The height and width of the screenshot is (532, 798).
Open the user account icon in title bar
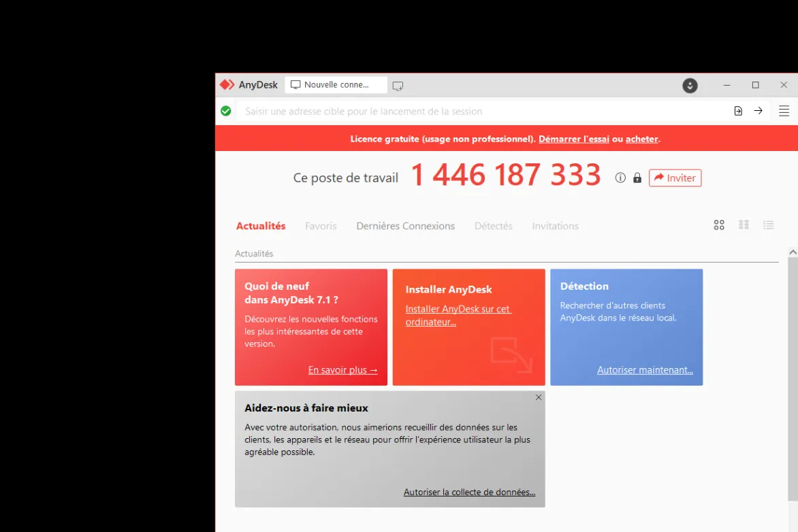click(x=690, y=85)
